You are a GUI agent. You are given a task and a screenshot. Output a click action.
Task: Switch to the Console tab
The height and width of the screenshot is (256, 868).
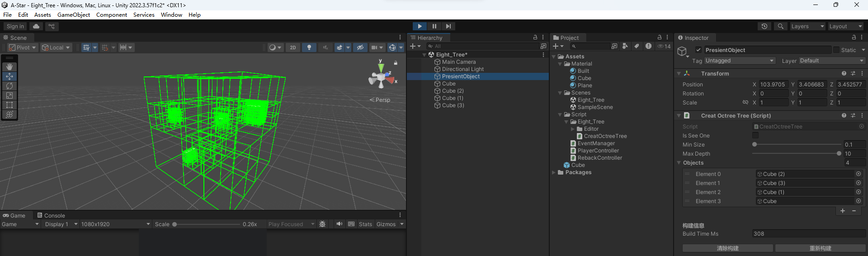pos(51,216)
